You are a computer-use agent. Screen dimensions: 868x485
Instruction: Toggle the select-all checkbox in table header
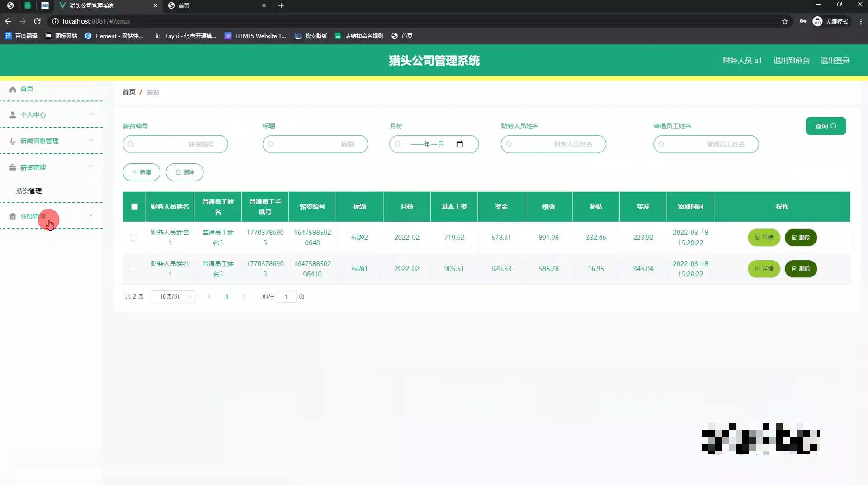tap(134, 207)
